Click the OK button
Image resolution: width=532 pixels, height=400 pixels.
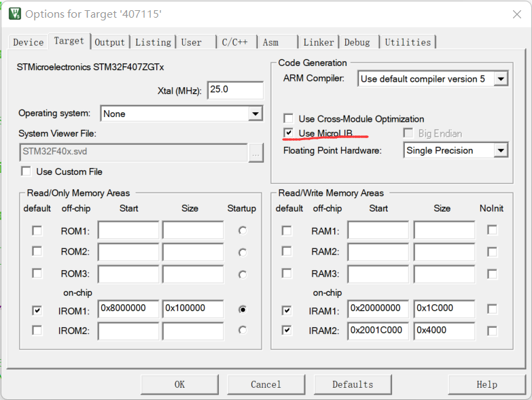[179, 384]
